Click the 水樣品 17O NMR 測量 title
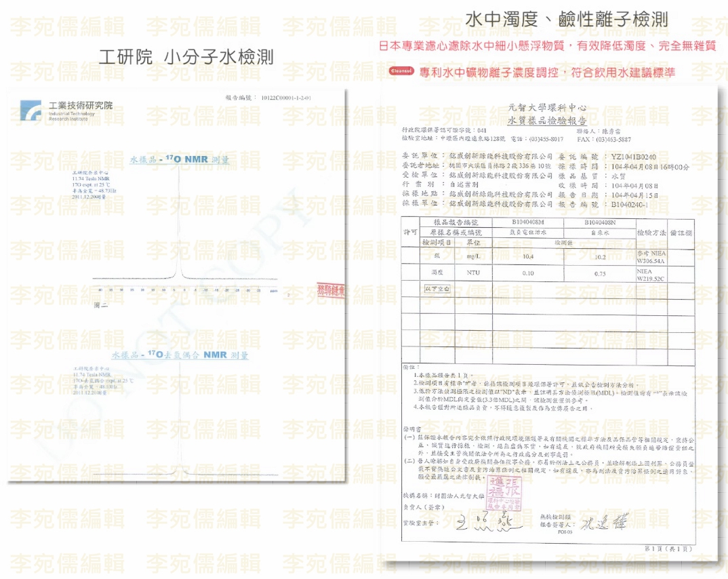Viewport: 728px width, 579px height. [180, 160]
